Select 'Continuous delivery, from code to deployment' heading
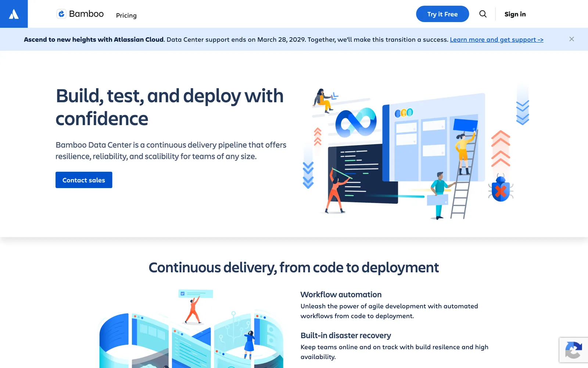Screen dimensions: 588x368 294,268
